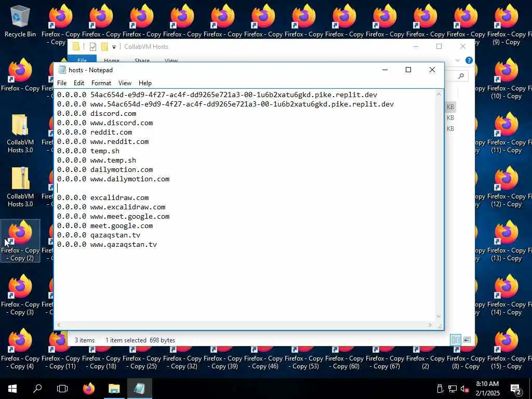
Task: Select the Firefox - Copy (15) - Copy shortcut
Action: coord(506,349)
